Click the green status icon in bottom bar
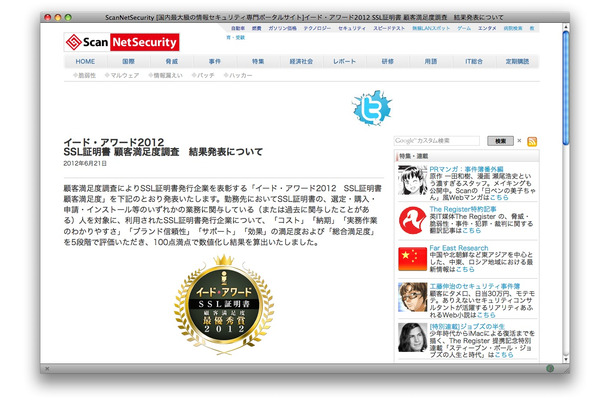 tap(550, 368)
